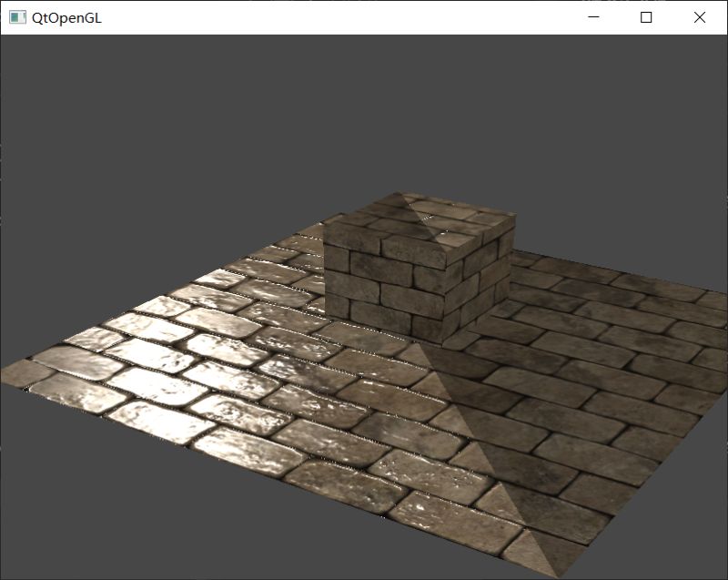Click the QtOpenGL application icon in titlebar
Viewport: 728px width, 580px height.
tap(15, 15)
